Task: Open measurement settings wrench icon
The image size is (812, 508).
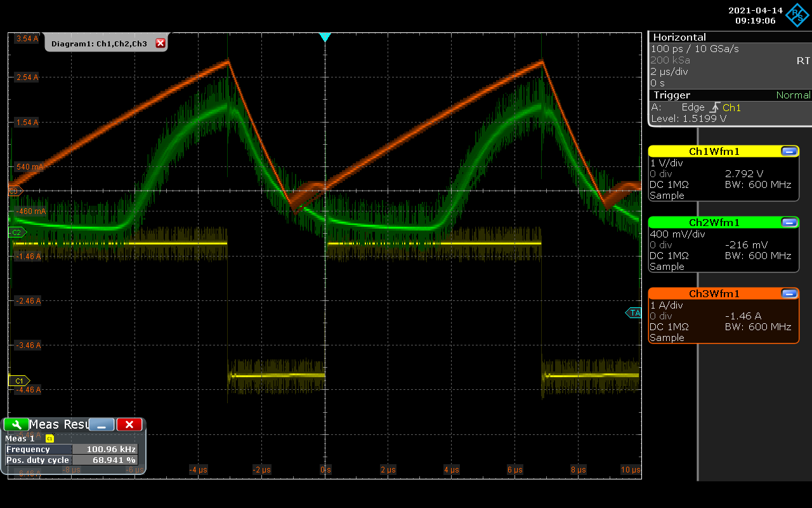Action: (x=16, y=425)
